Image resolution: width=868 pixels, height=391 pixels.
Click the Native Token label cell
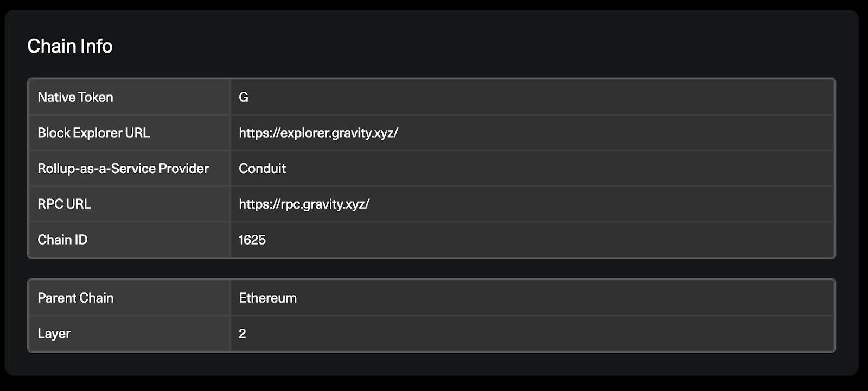coord(130,97)
